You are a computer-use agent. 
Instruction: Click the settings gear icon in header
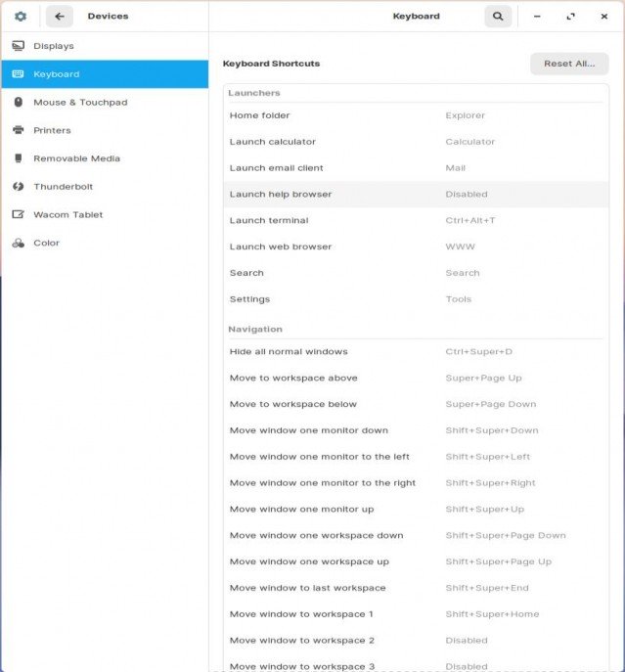tap(21, 17)
